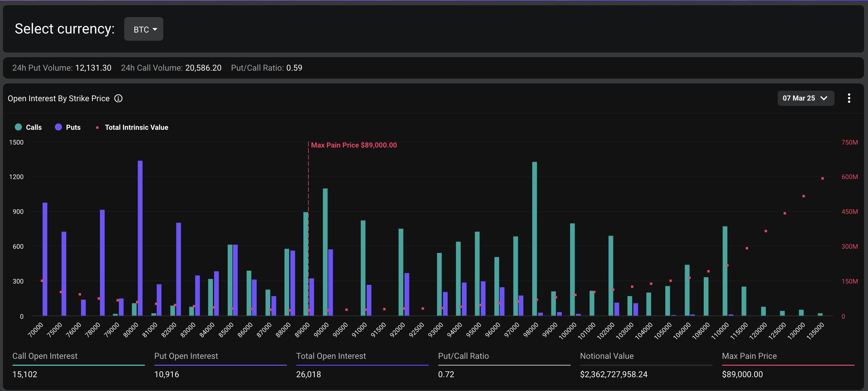Click the intrinsic value point at 135000
The image size is (868, 391).
pyautogui.click(x=823, y=178)
